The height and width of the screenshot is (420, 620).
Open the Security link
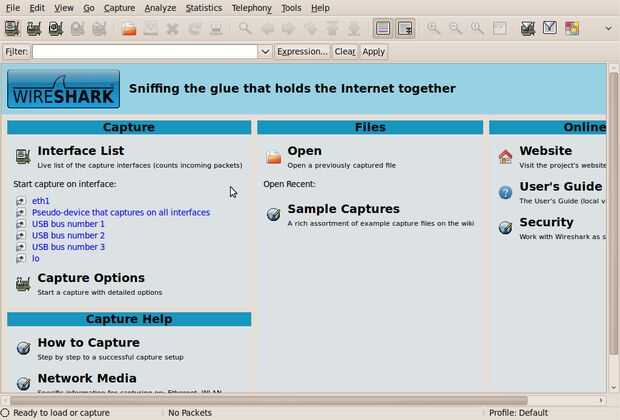546,222
